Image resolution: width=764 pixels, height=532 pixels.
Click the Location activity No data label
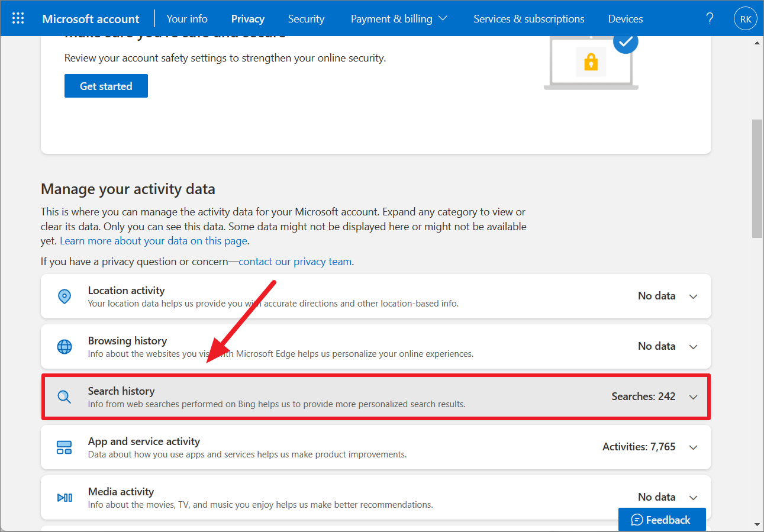click(656, 296)
